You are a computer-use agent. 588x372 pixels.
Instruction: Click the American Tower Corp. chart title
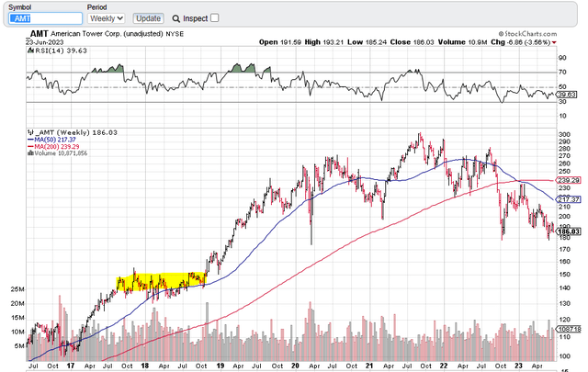(x=81, y=32)
